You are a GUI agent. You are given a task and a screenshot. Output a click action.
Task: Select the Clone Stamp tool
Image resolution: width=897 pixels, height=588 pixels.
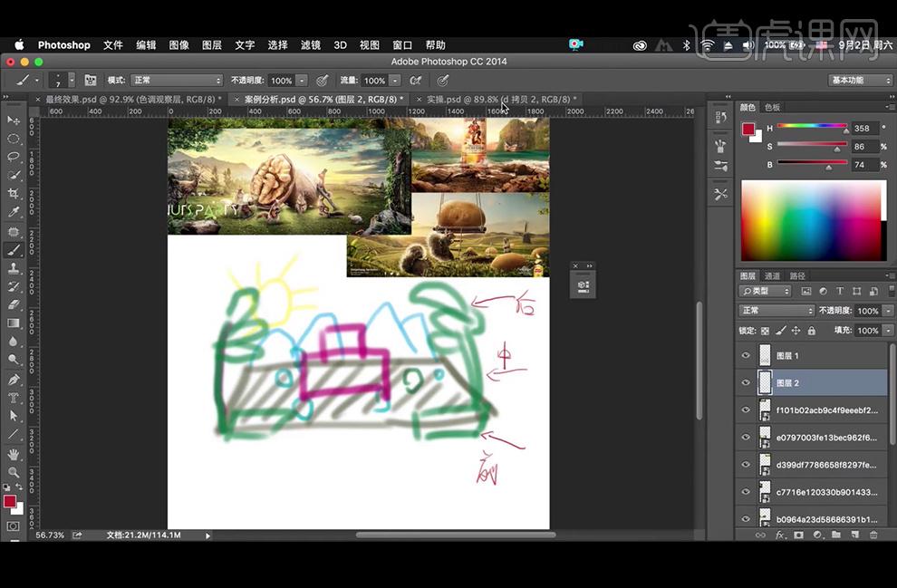tap(14, 268)
